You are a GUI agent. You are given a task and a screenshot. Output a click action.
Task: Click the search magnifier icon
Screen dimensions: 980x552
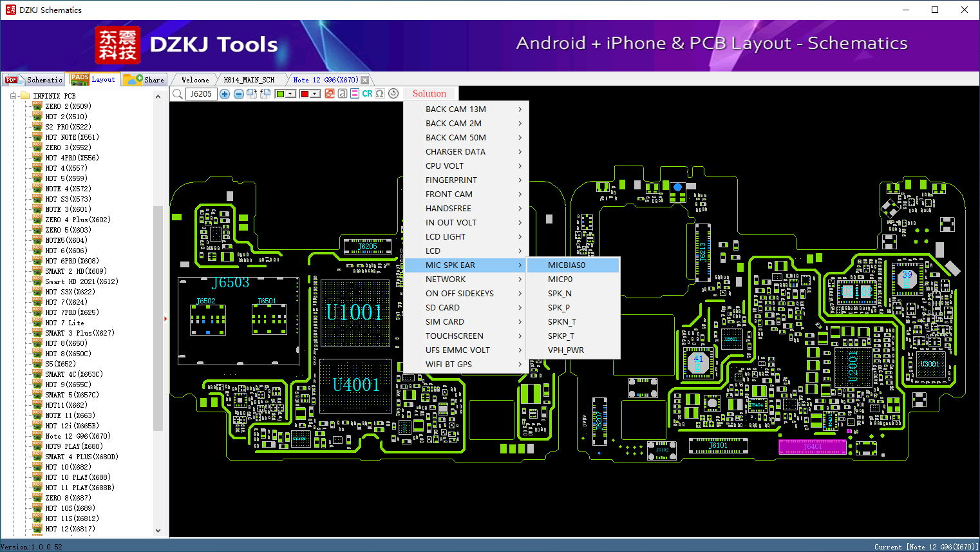178,94
